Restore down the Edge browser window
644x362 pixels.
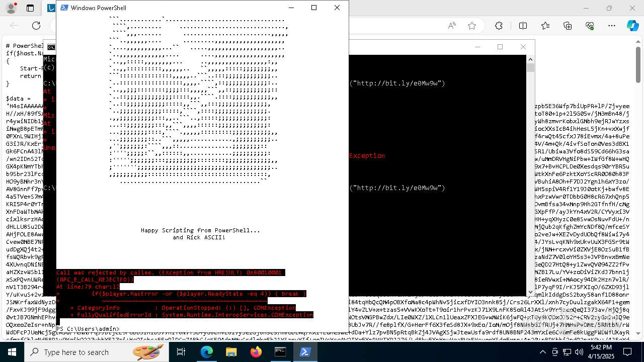[609, 8]
